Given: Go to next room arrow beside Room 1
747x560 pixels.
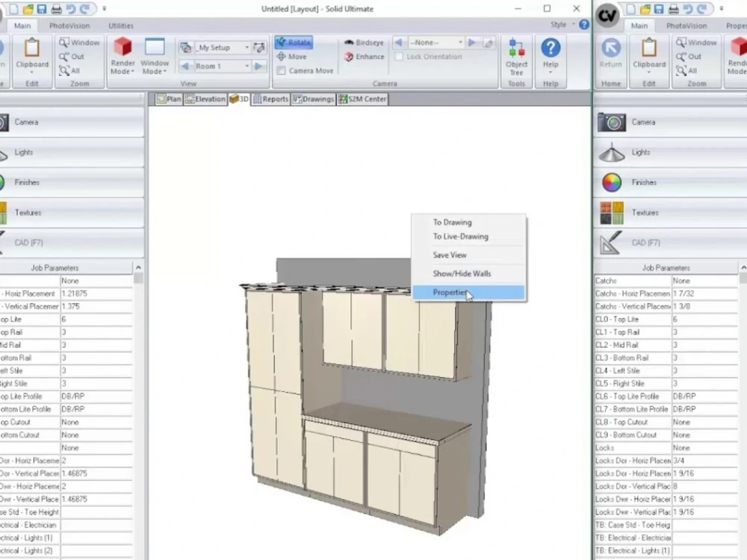Looking at the screenshot, I should [259, 66].
